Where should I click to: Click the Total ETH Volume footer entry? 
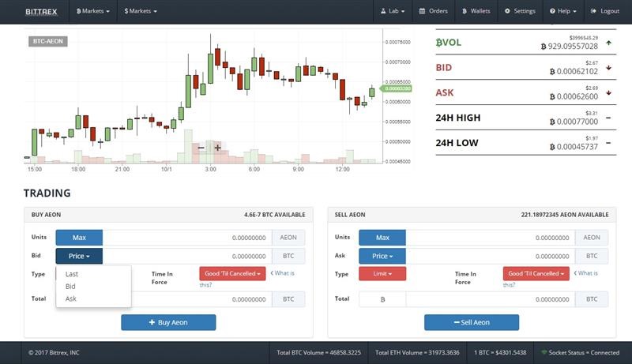click(x=417, y=352)
